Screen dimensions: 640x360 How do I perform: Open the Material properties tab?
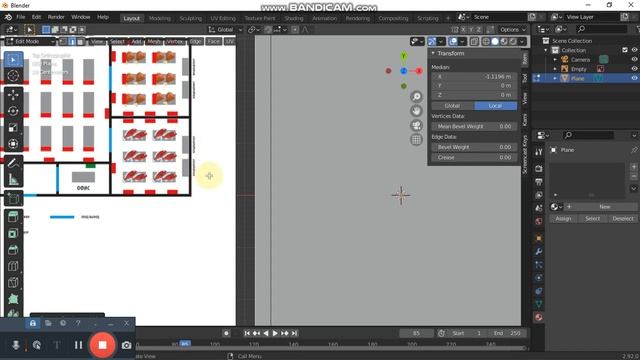point(539,317)
